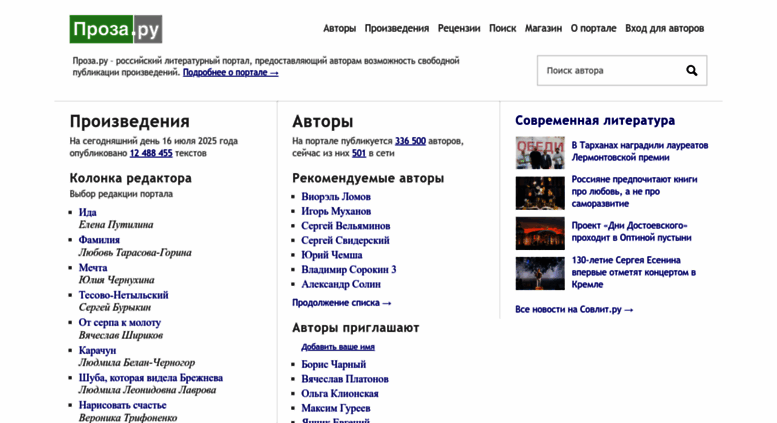This screenshot has width=777, height=423.
Task: Open the Авторы menu item
Action: [339, 28]
